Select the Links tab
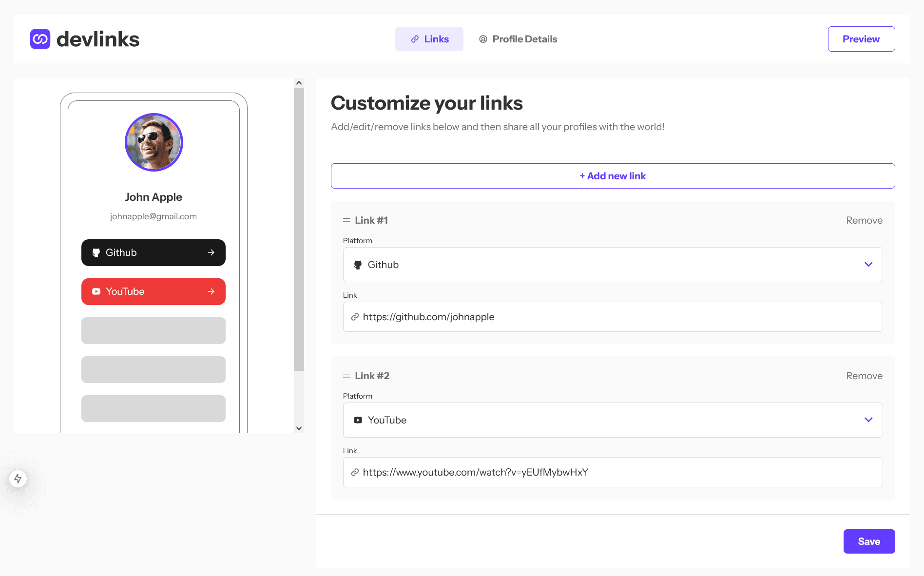 429,39
